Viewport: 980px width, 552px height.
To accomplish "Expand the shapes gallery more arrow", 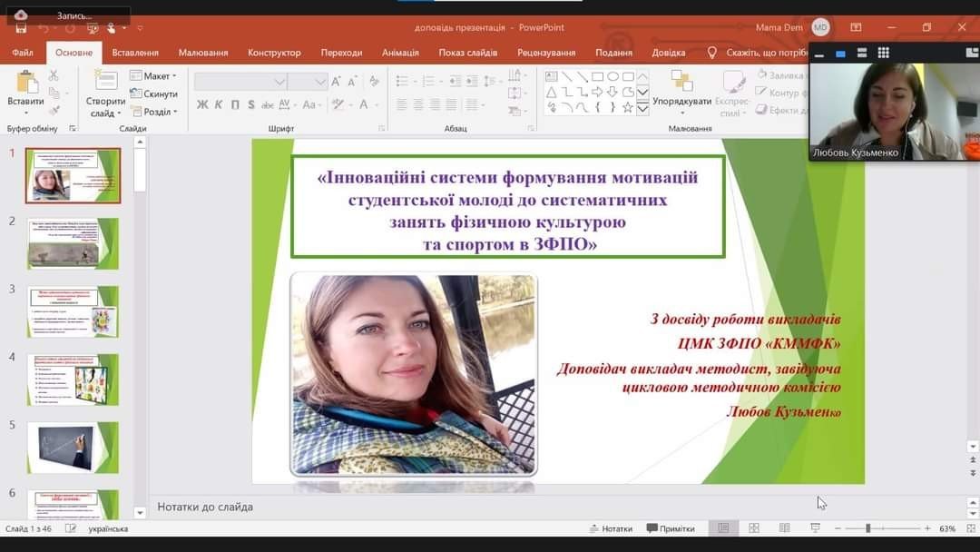I will pos(642,108).
